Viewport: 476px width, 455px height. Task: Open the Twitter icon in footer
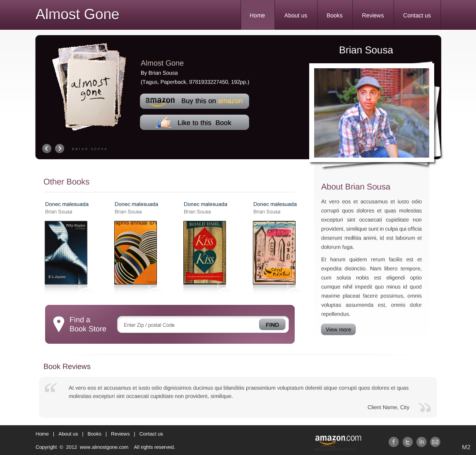click(407, 442)
